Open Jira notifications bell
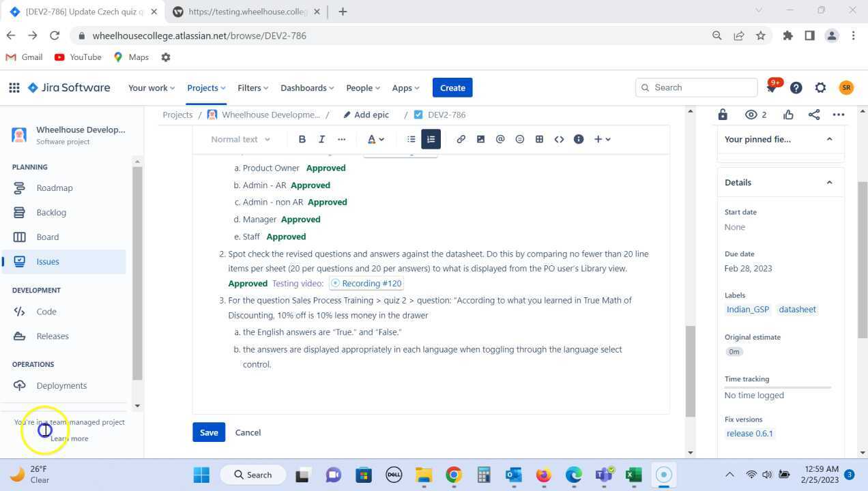Screen dimensions: 868x491 click(x=772, y=87)
